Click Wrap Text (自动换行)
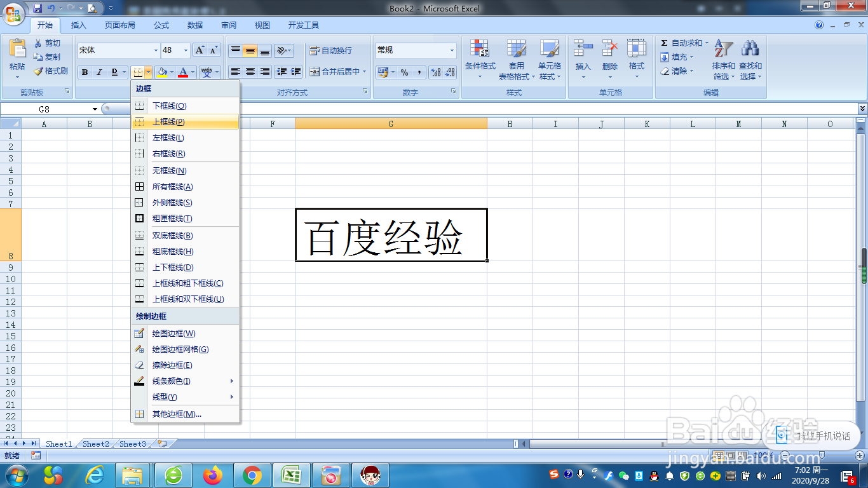Viewport: 868px width, 488px height. point(330,50)
